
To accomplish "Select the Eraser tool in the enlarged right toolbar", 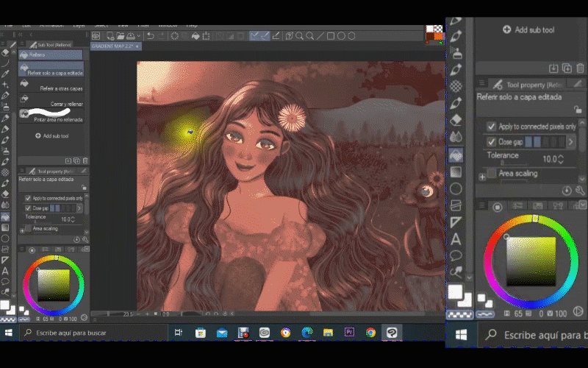I will tap(456, 119).
